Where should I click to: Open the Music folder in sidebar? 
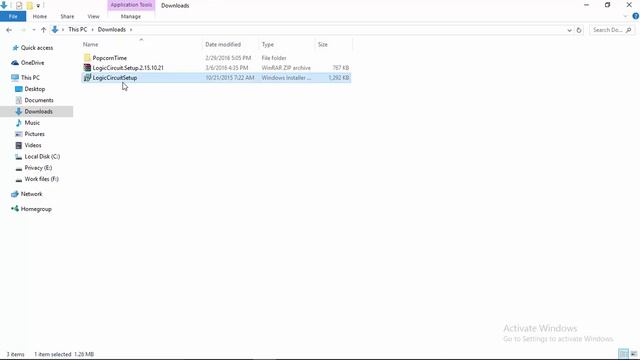(32, 123)
